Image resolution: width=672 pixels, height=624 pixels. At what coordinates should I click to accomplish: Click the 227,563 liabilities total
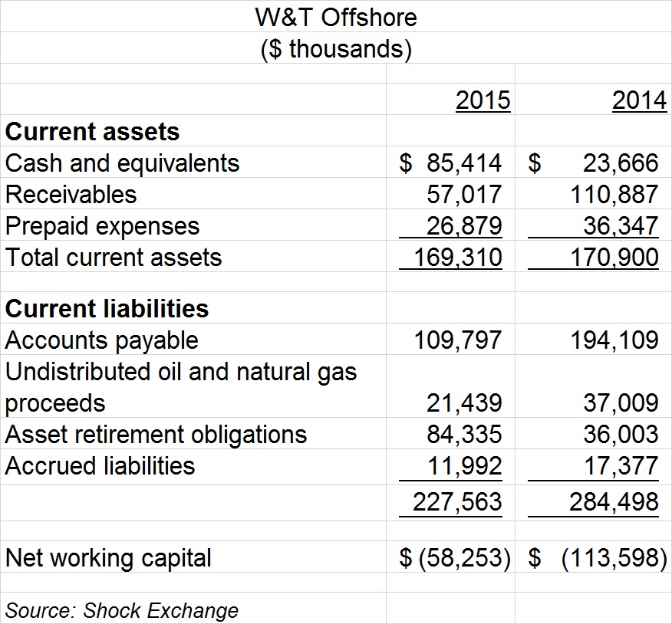(458, 501)
